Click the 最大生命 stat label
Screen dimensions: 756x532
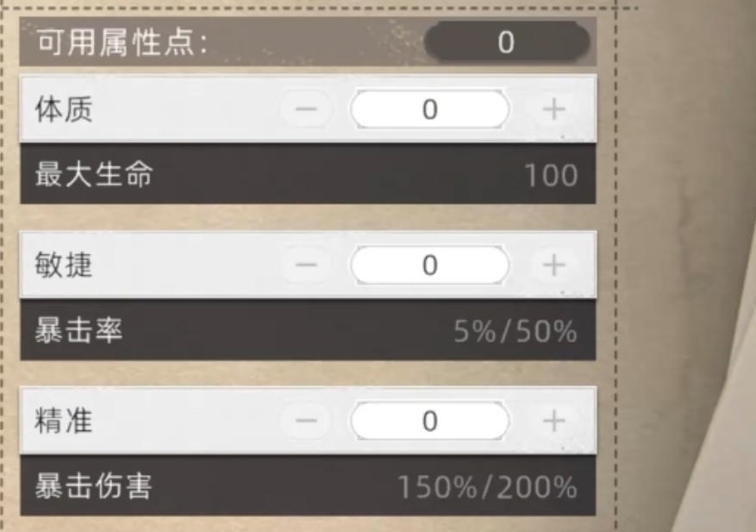[93, 175]
